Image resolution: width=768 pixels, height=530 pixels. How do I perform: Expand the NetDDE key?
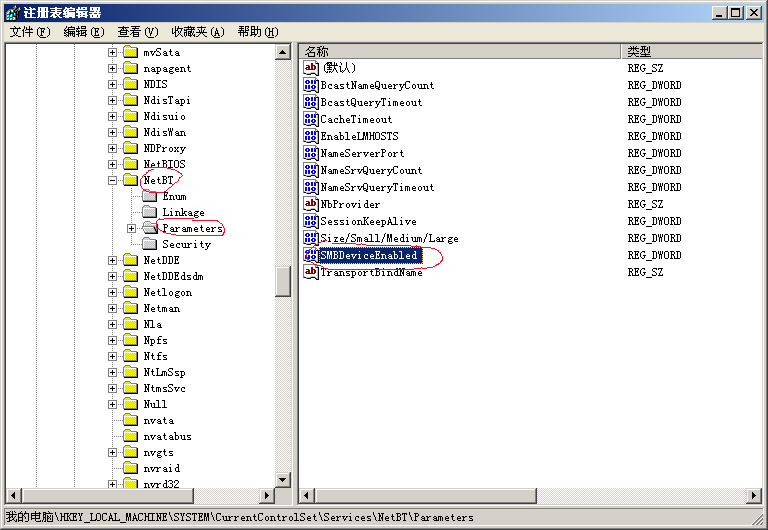(x=113, y=260)
